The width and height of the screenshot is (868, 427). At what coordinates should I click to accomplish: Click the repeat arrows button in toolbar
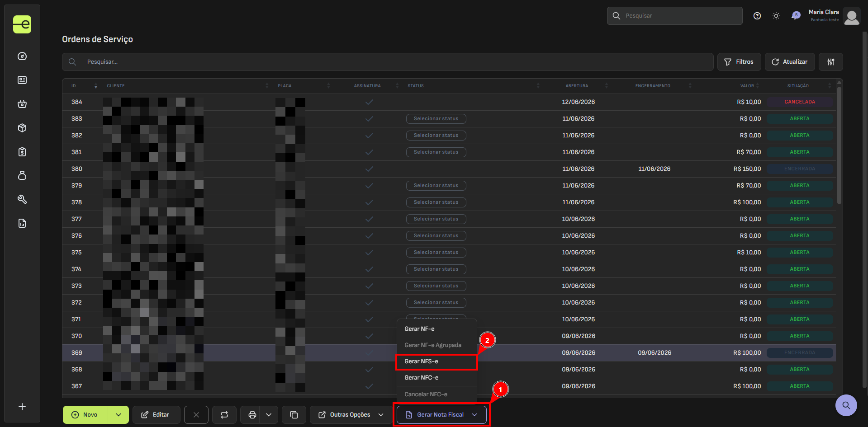tap(224, 415)
